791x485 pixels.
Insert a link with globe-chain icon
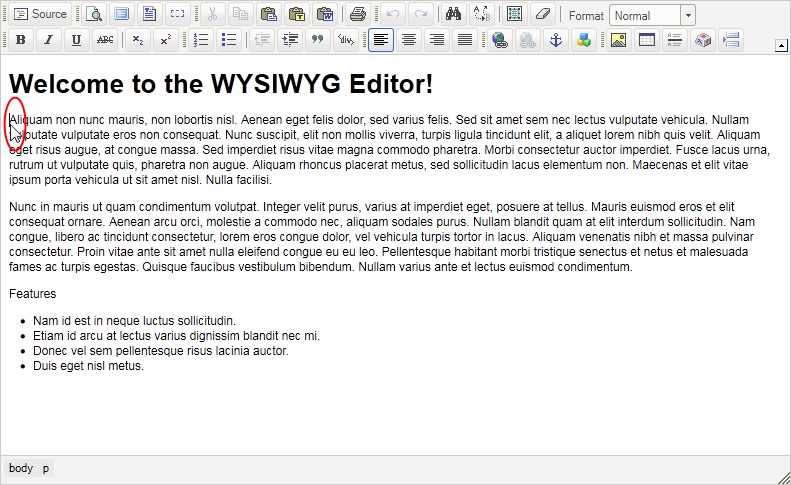coord(500,40)
